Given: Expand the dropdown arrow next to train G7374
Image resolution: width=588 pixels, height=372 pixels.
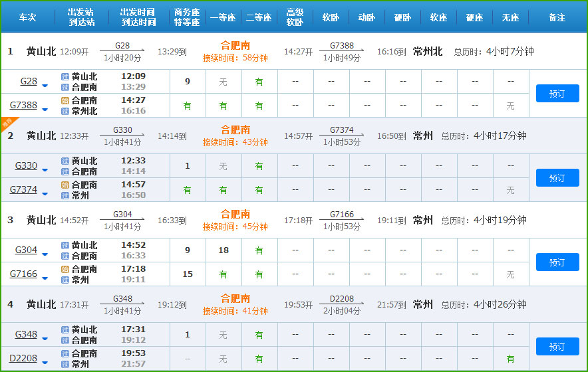Looking at the screenshot, I should tap(45, 194).
